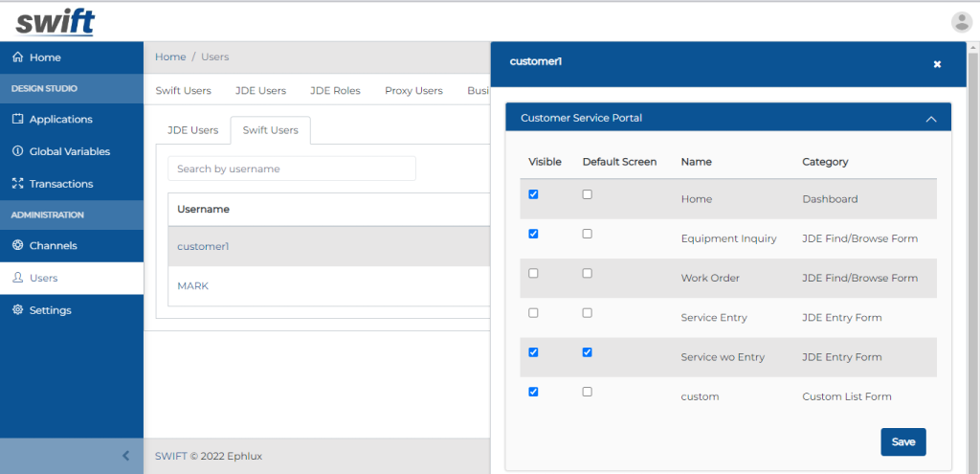980x474 pixels.
Task: Click the Settings gear icon
Action: (x=17, y=310)
